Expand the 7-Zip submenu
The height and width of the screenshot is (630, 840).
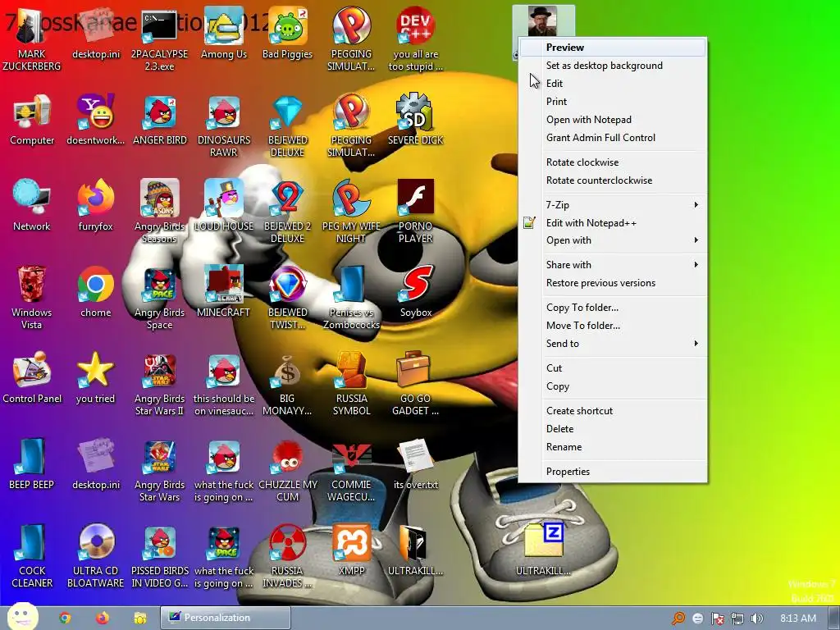click(x=614, y=204)
